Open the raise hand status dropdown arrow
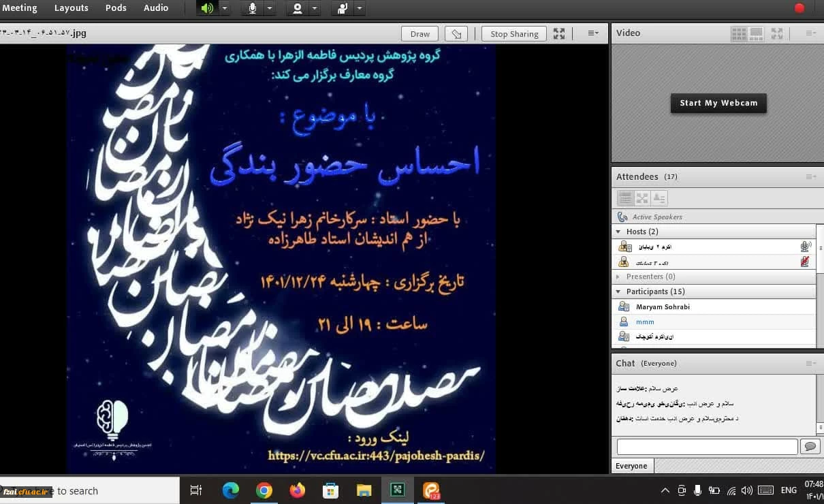The width and height of the screenshot is (824, 504). (x=360, y=8)
